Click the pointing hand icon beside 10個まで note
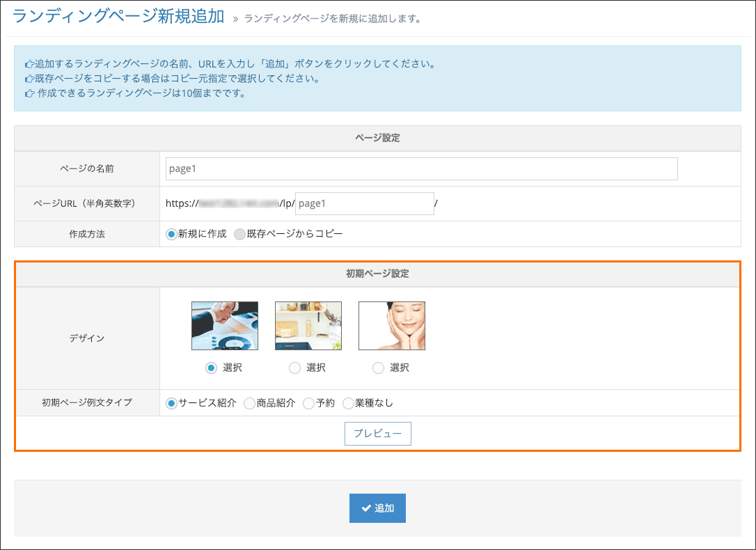The image size is (756, 550). click(x=29, y=93)
